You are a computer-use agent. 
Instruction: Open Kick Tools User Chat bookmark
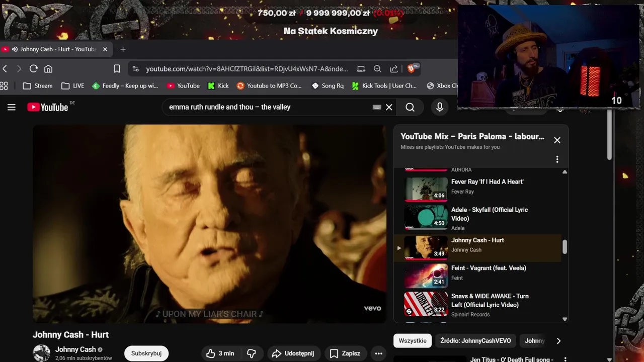coord(384,86)
